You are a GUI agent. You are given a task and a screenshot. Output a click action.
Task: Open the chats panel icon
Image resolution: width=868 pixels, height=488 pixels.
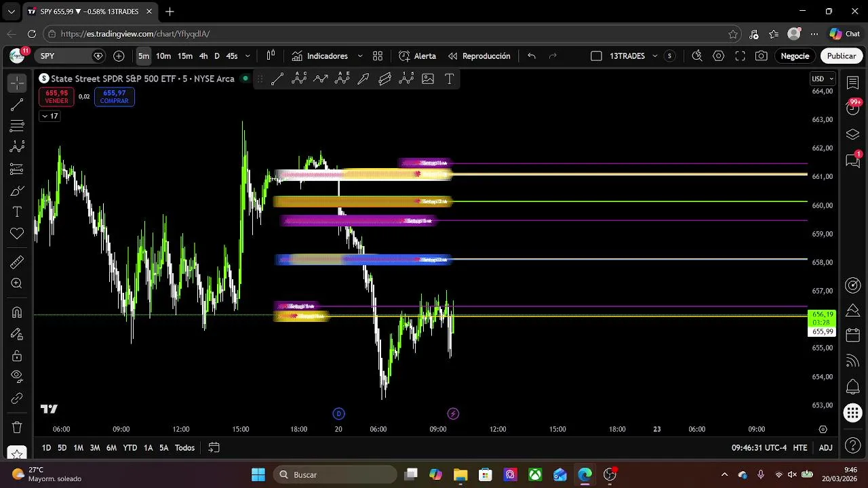[853, 160]
